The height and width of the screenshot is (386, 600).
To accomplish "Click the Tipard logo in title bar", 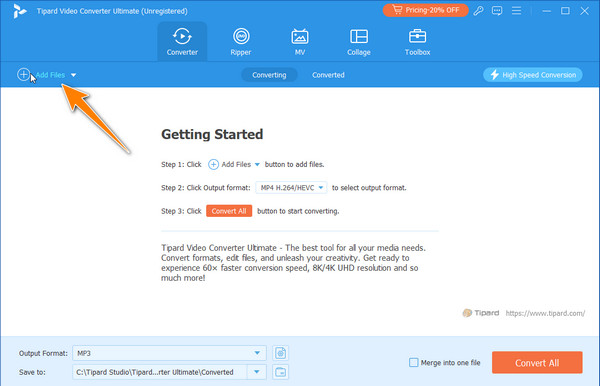I will tap(19, 11).
